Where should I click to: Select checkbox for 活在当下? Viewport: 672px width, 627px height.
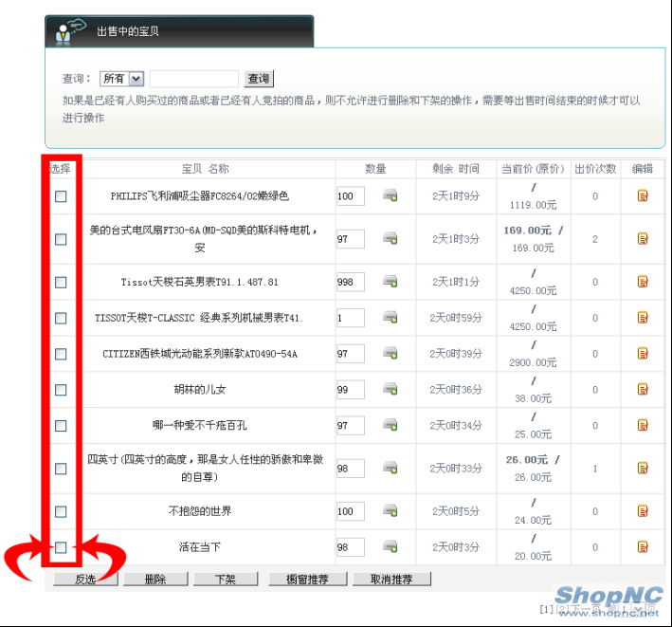point(61,547)
